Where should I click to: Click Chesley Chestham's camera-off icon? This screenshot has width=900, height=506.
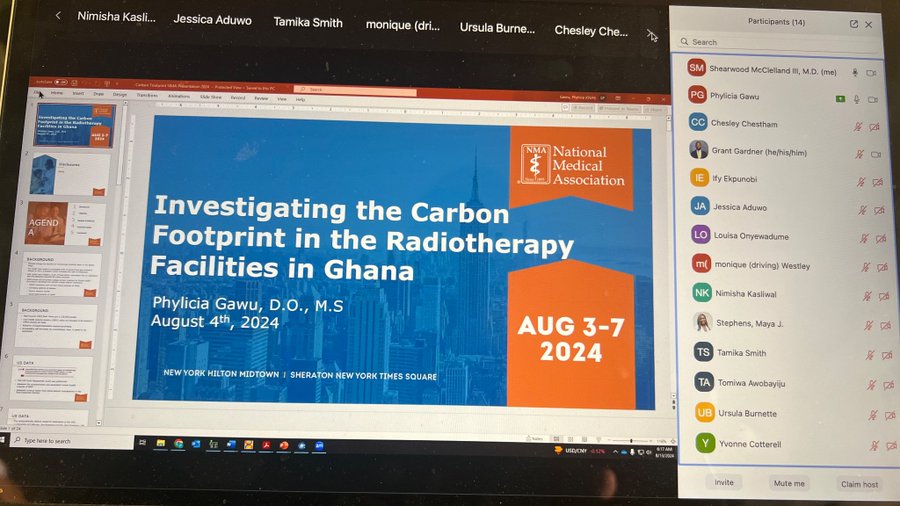coord(874,127)
